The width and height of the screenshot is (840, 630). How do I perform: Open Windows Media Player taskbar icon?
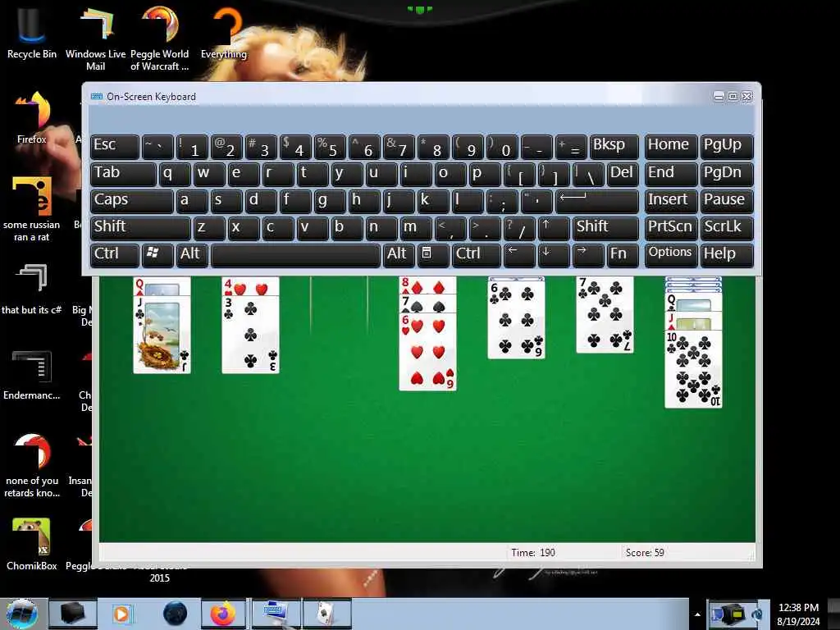click(121, 614)
